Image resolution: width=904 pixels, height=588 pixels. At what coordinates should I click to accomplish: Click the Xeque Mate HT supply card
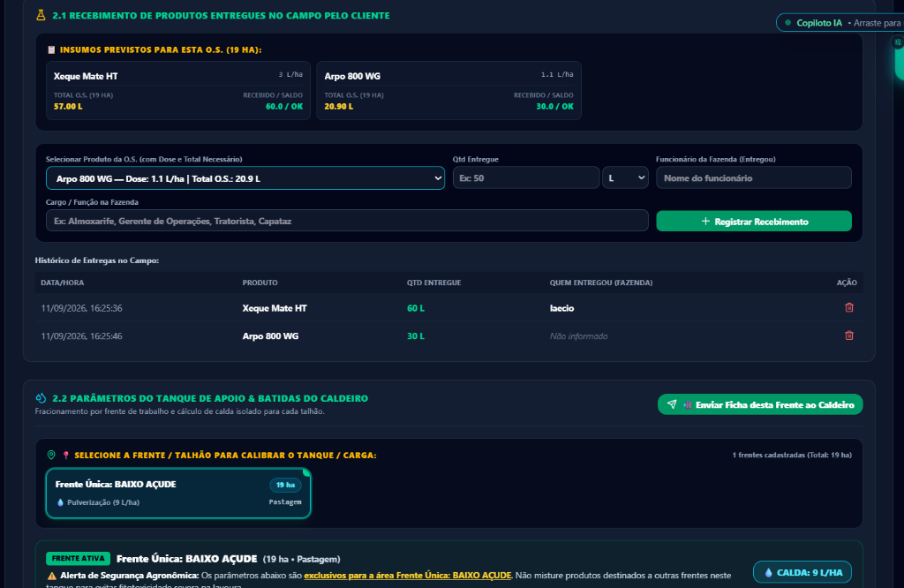tap(178, 91)
